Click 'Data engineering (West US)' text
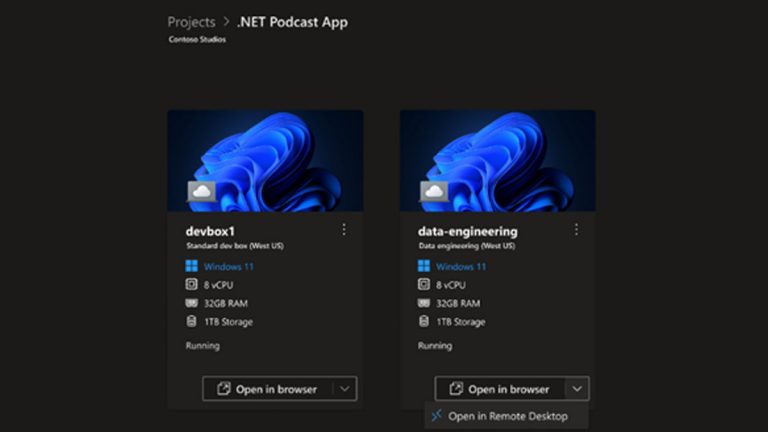The height and width of the screenshot is (432, 768). click(x=467, y=246)
